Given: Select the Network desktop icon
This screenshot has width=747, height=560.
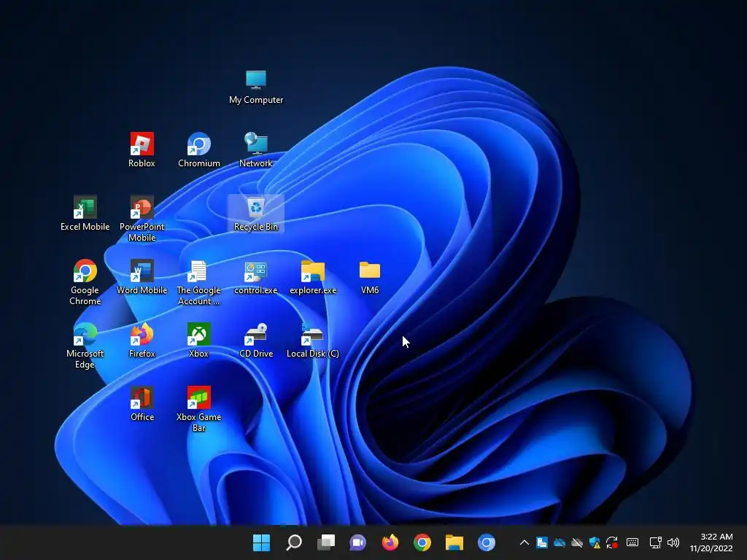Looking at the screenshot, I should pos(256,150).
